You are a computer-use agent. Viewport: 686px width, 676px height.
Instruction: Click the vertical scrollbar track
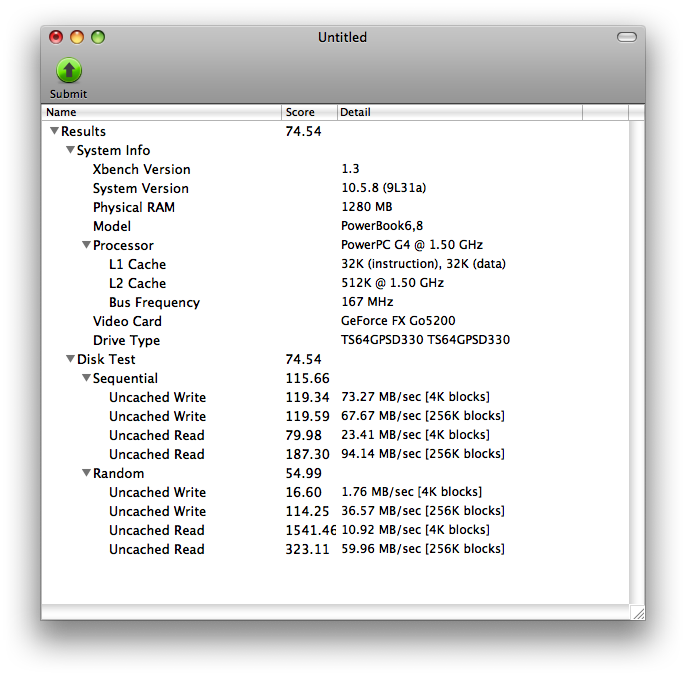tap(637, 362)
